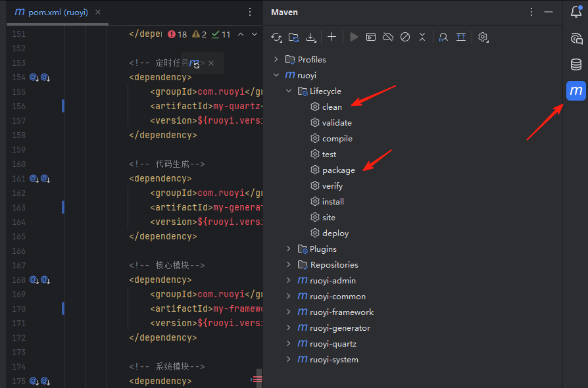
Task: Click floating Load Maven Changes icon in editor
Action: (195, 63)
